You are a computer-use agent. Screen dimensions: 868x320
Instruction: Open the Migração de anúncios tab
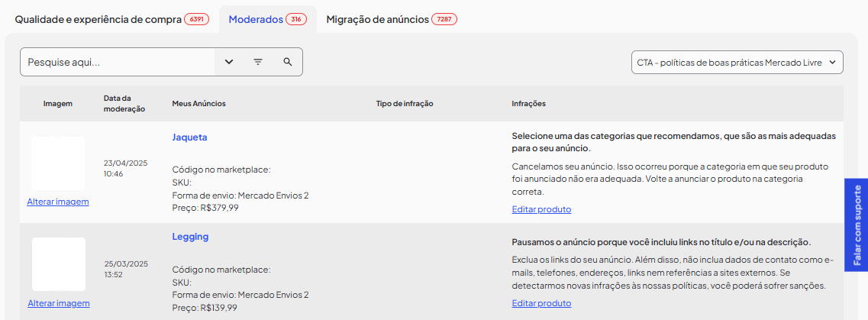click(392, 19)
